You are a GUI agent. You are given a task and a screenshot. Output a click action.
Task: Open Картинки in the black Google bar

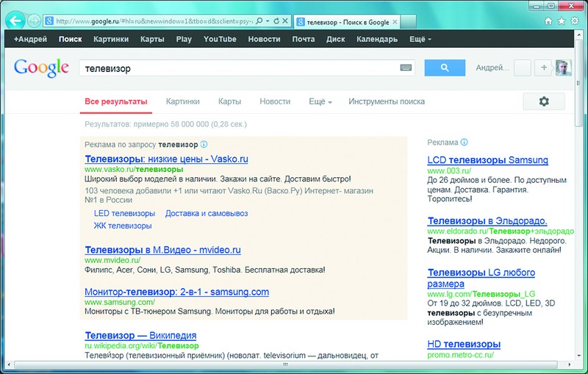point(111,39)
